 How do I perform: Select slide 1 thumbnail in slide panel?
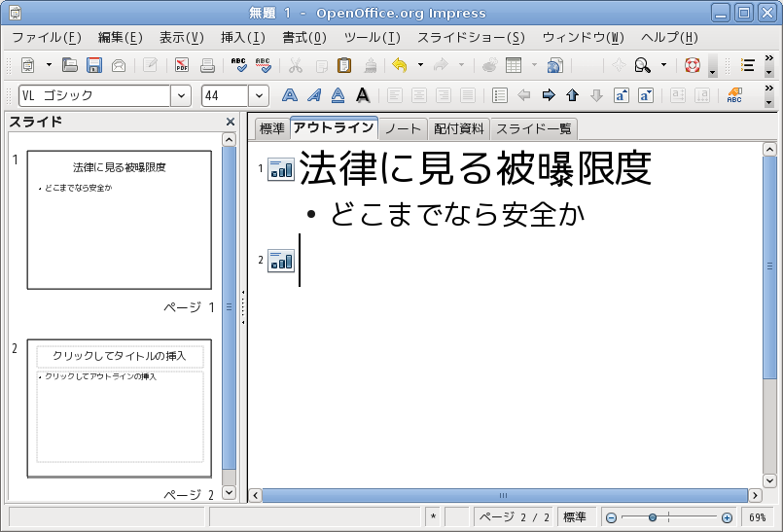[120, 220]
